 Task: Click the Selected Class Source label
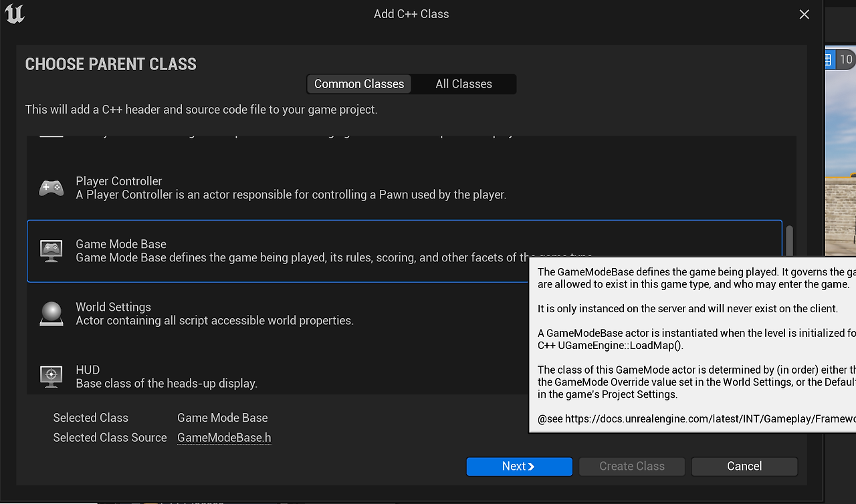(x=110, y=438)
